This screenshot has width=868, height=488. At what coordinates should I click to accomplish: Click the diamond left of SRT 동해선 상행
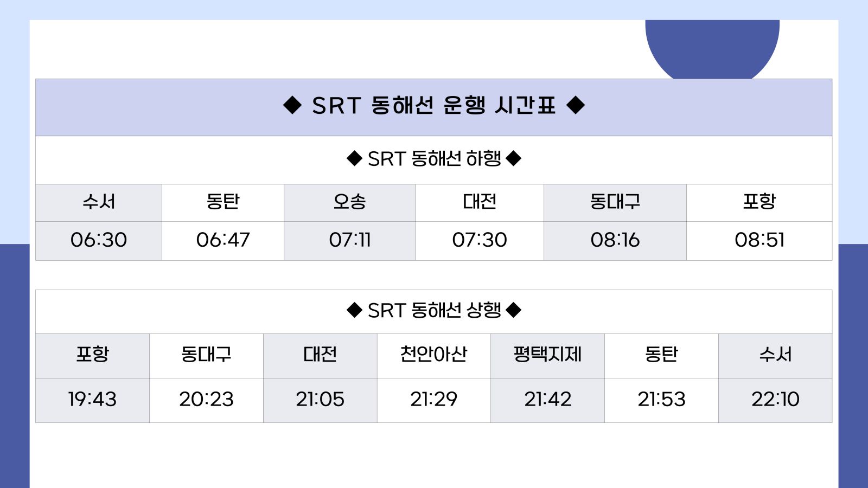coord(354,311)
